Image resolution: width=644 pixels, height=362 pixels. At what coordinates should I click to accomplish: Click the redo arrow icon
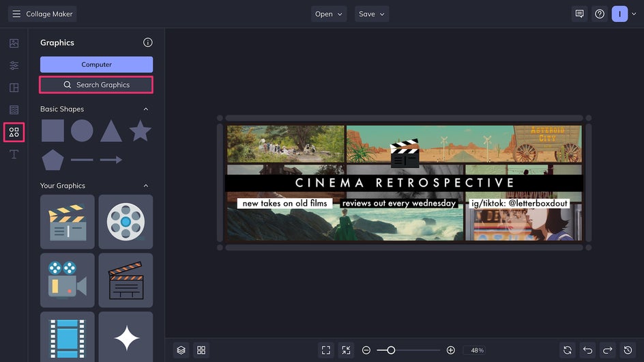coord(608,350)
